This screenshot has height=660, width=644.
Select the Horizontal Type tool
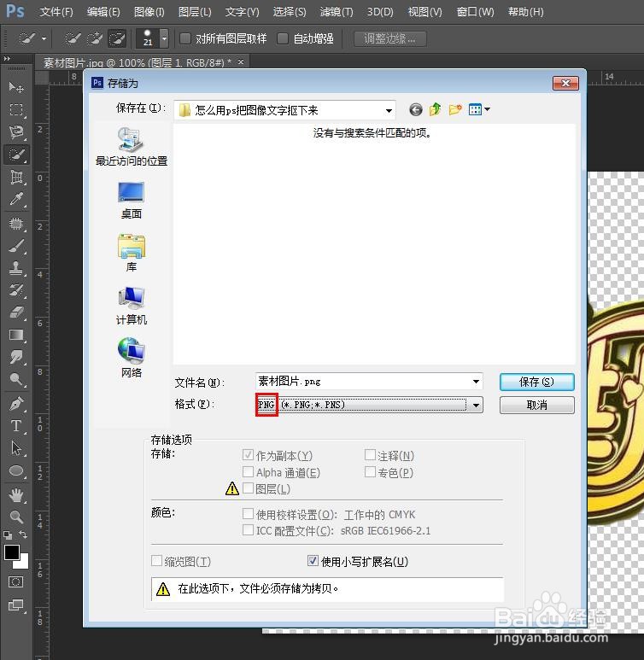coord(16,426)
